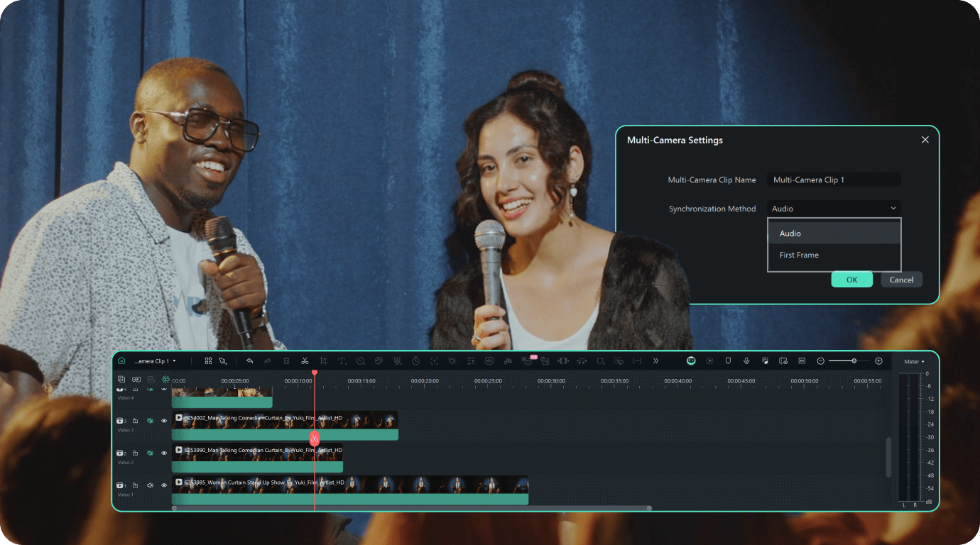
Task: Open the Synchronization Method dropdown
Action: [x=833, y=209]
